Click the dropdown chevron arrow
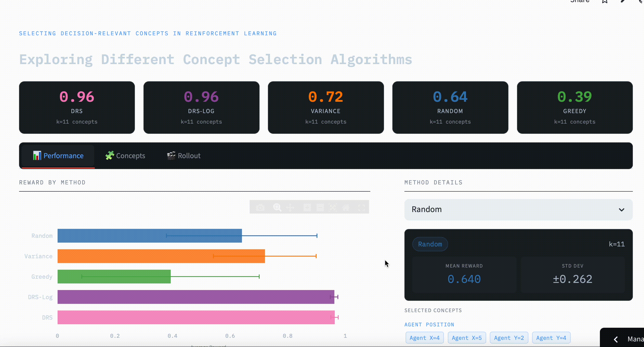The height and width of the screenshot is (347, 644). [621, 210]
